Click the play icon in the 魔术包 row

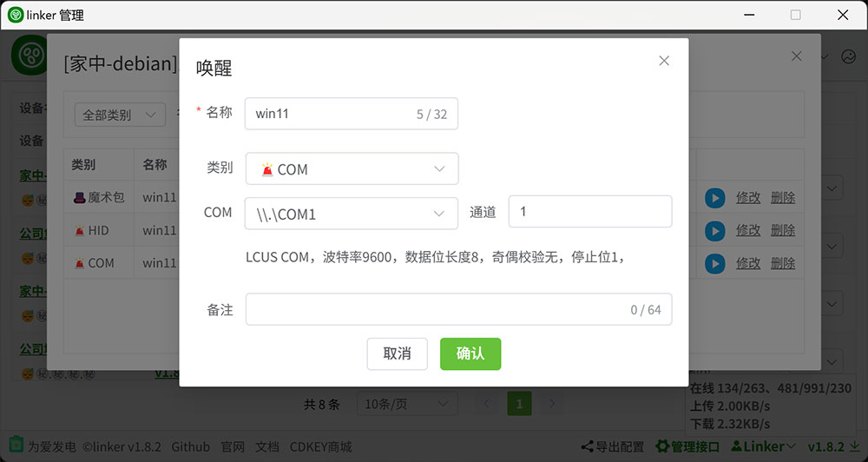(714, 198)
